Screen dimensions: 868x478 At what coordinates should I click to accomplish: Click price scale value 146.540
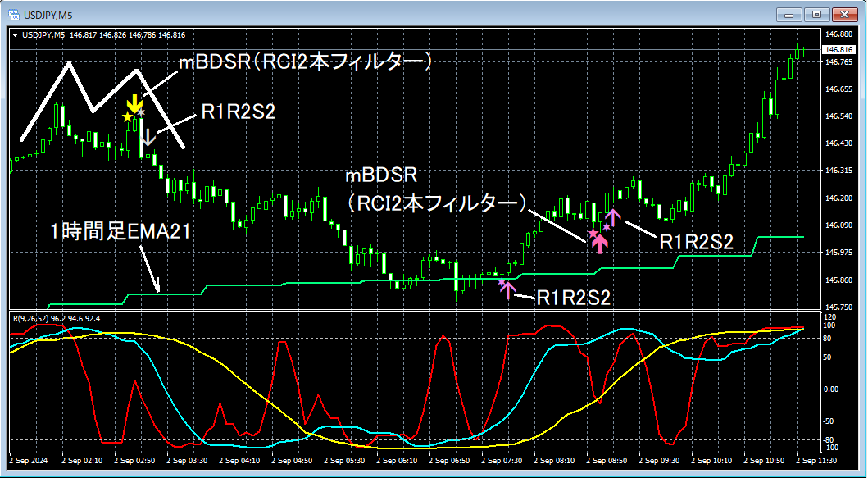coord(838,116)
